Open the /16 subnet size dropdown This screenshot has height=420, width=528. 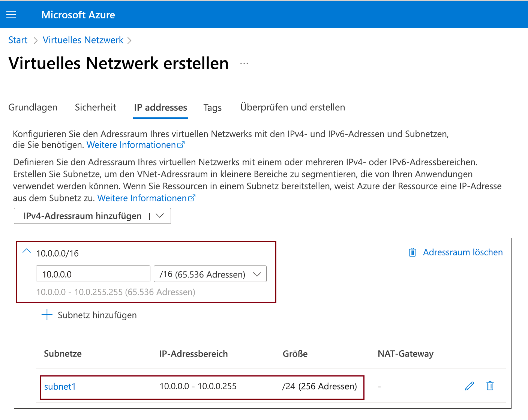pyautogui.click(x=257, y=274)
